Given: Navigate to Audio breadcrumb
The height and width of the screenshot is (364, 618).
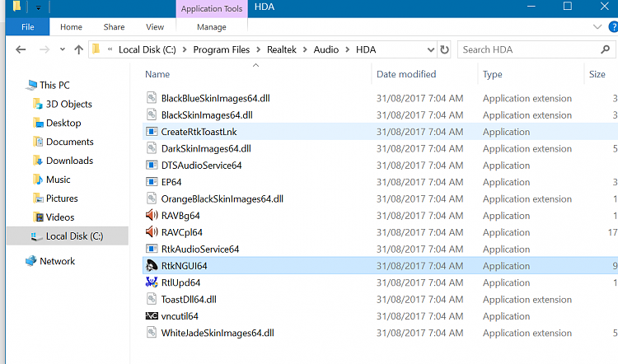Looking at the screenshot, I should (326, 49).
